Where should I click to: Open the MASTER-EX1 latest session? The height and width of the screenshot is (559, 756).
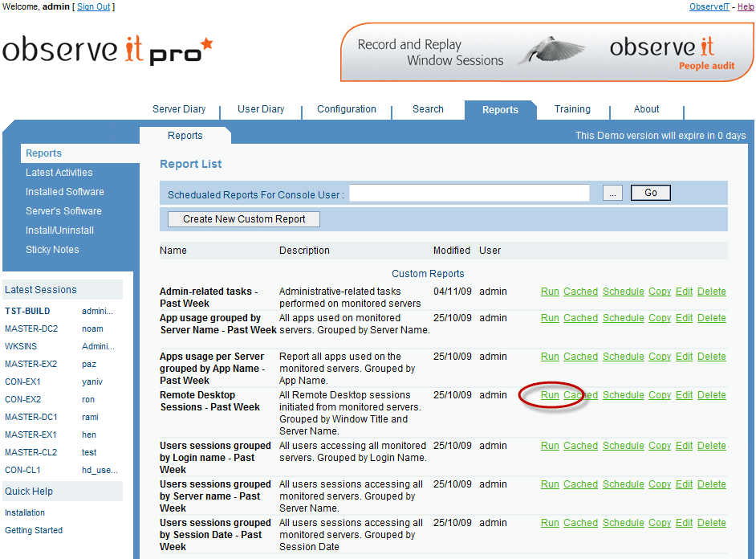coord(30,435)
